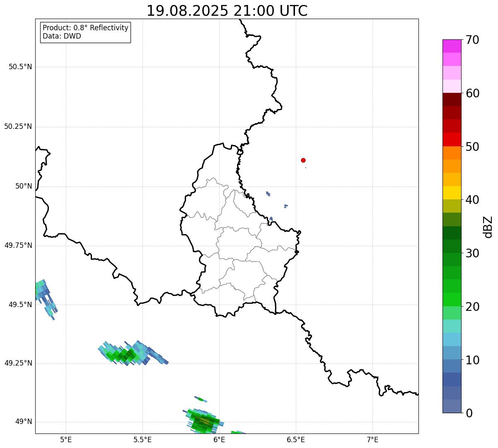This screenshot has width=498, height=448.
Task: Click the 50.5°N latitude label
Action: coord(20,67)
